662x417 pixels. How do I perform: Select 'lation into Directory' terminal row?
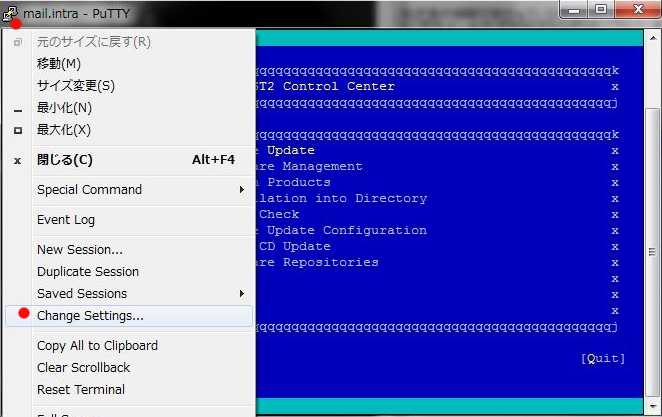342,198
